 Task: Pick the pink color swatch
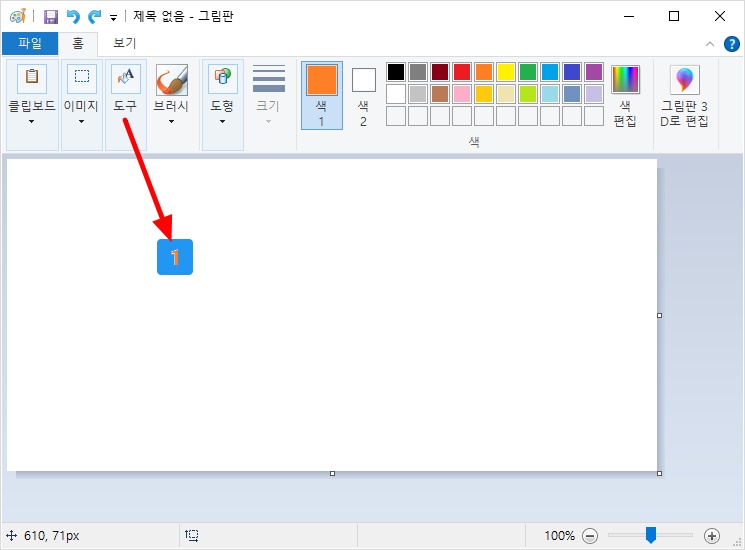[x=462, y=94]
